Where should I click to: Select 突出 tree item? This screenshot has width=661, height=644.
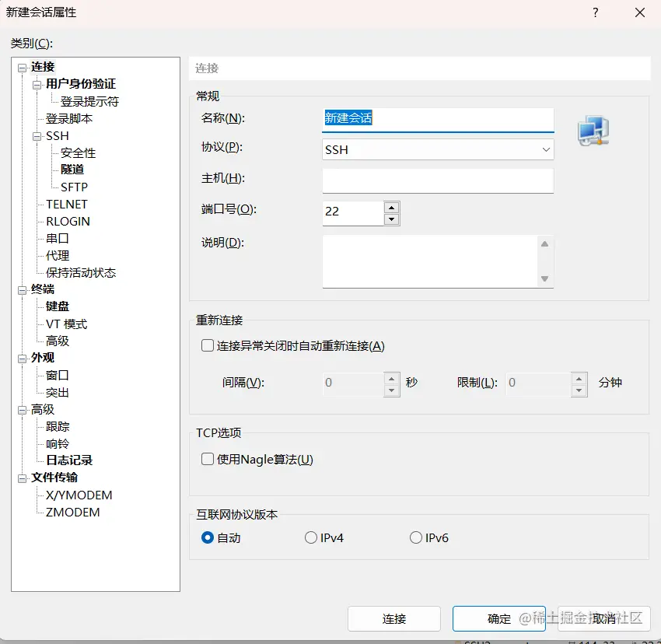(x=57, y=393)
